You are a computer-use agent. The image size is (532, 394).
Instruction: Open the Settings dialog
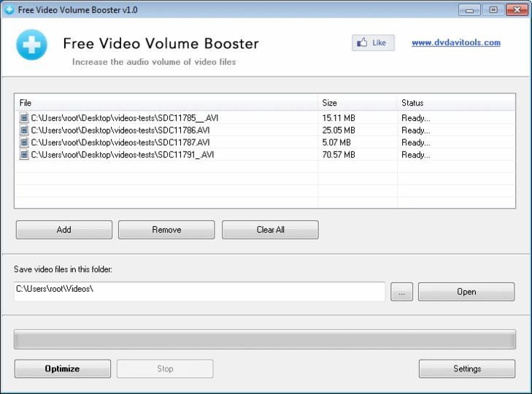467,368
